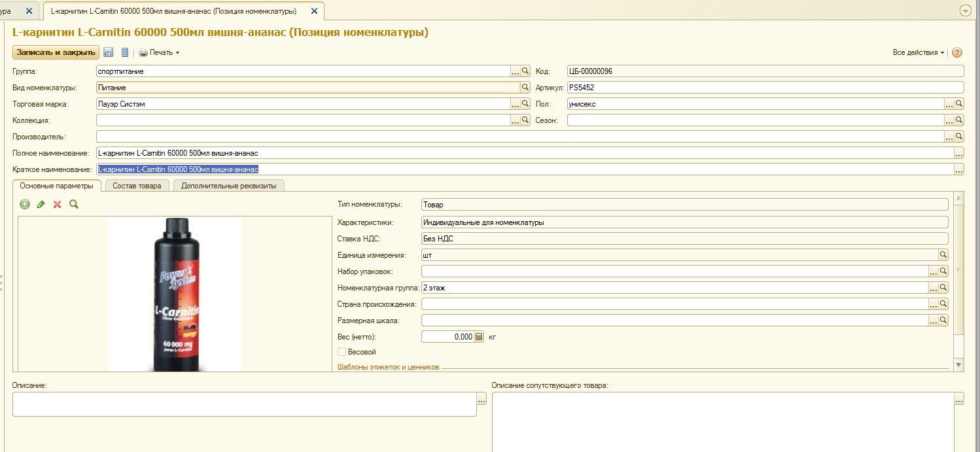Switch to Состав товара tab
Viewport: 980px width, 452px height.
pos(137,186)
